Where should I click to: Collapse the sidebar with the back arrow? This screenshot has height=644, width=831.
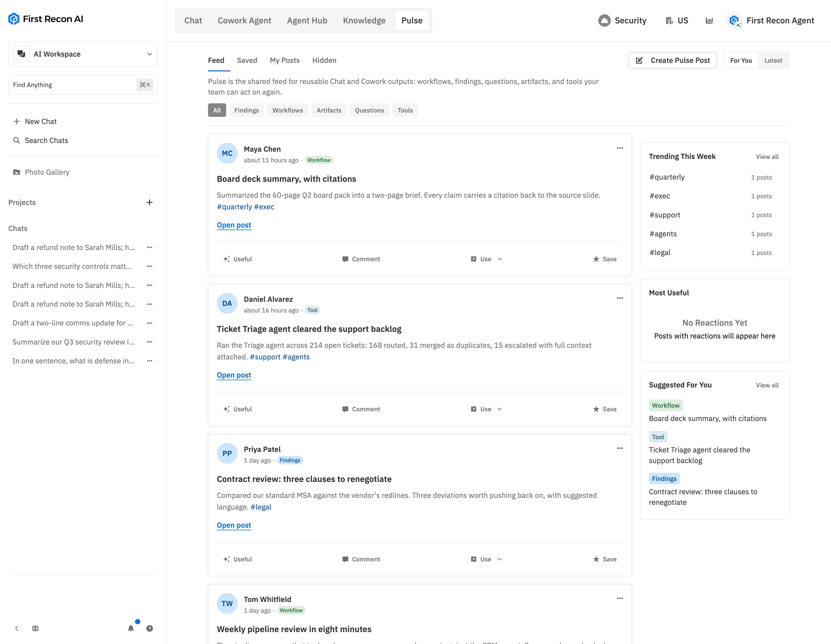[x=17, y=628]
